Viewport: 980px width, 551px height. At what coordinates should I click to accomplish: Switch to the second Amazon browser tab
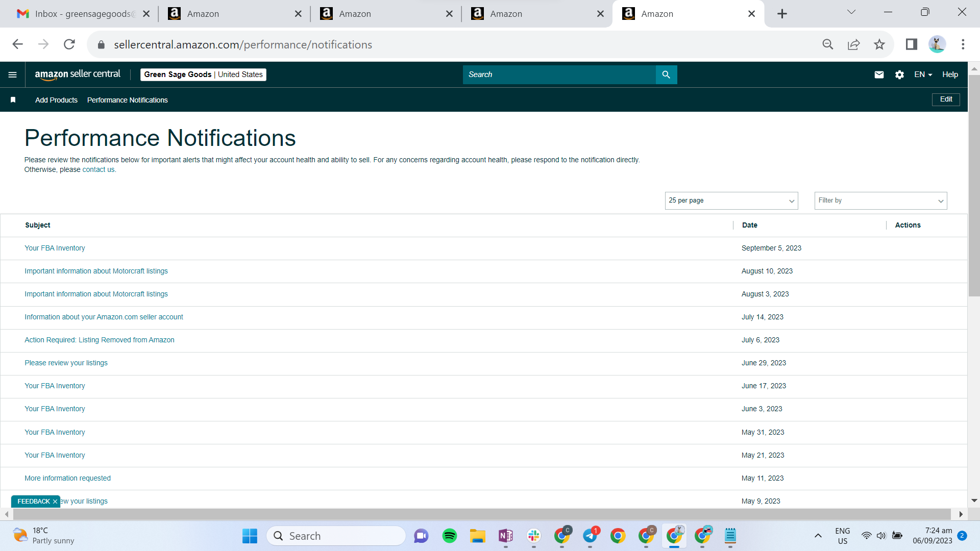[x=385, y=14]
